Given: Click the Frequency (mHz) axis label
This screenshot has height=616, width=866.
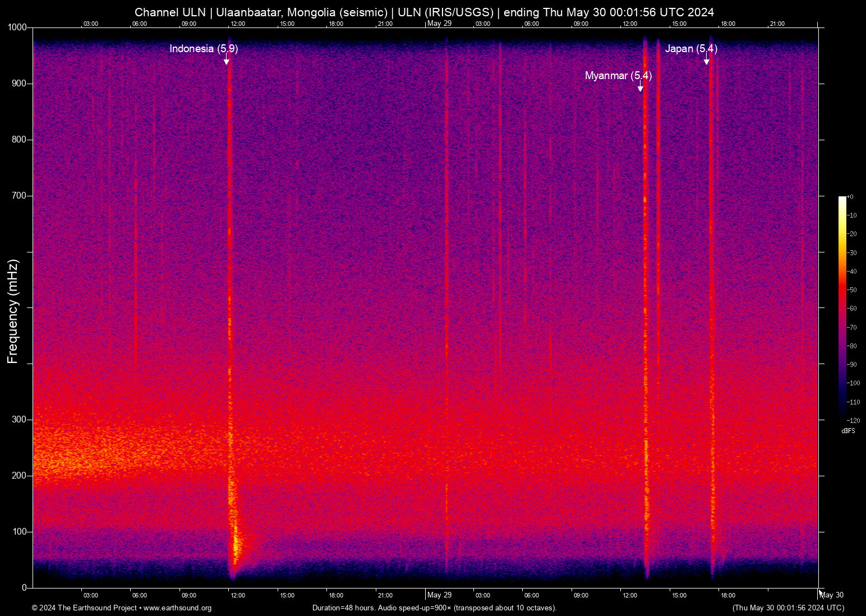Looking at the screenshot, I should pyautogui.click(x=13, y=311).
